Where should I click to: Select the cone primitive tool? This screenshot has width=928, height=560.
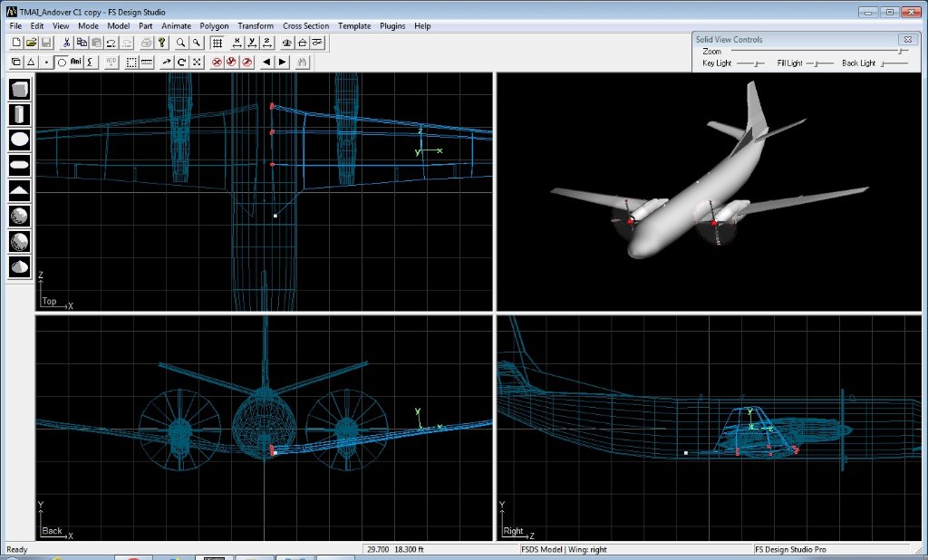click(x=19, y=267)
